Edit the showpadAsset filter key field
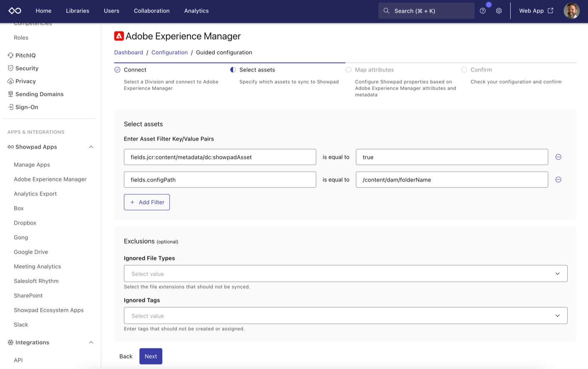The height and width of the screenshot is (369, 588). (x=220, y=157)
